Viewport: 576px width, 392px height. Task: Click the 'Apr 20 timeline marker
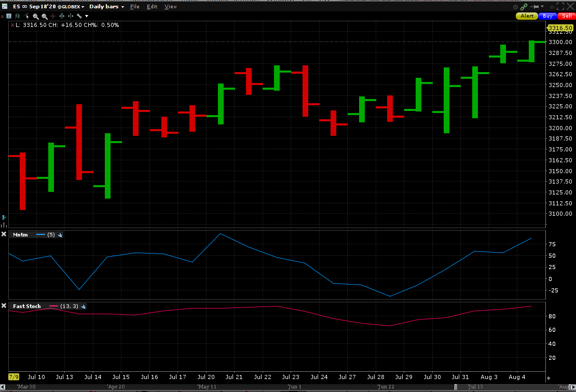click(x=116, y=387)
